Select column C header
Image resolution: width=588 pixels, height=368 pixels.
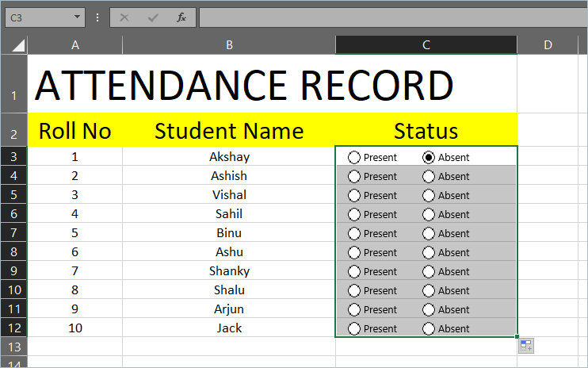coord(426,45)
